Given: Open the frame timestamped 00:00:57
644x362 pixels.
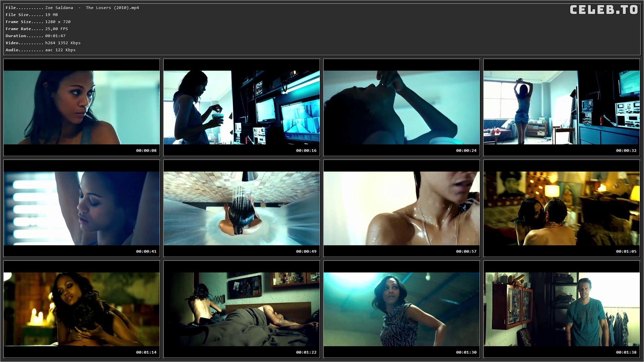Looking at the screenshot, I should click(401, 208).
